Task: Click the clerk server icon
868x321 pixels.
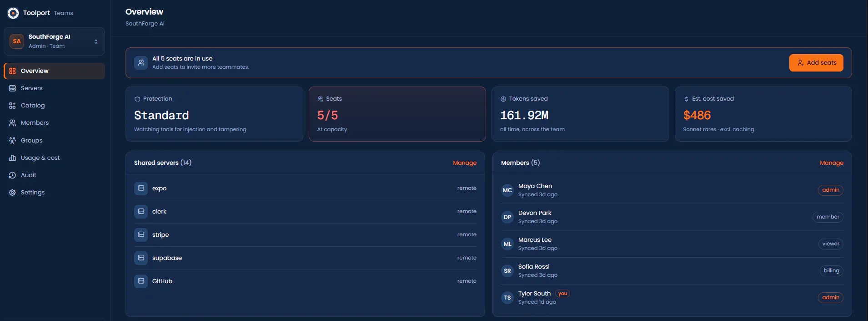Action: (141, 212)
